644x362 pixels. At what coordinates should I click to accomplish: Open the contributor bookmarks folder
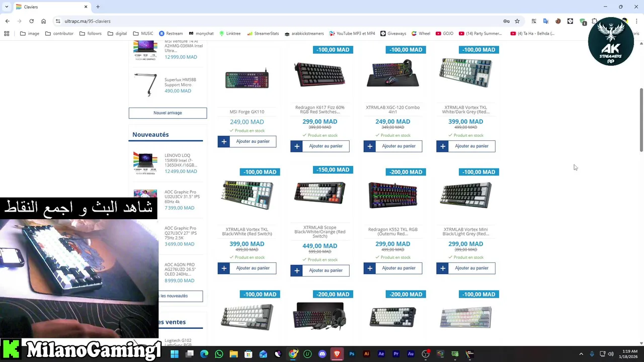59,34
